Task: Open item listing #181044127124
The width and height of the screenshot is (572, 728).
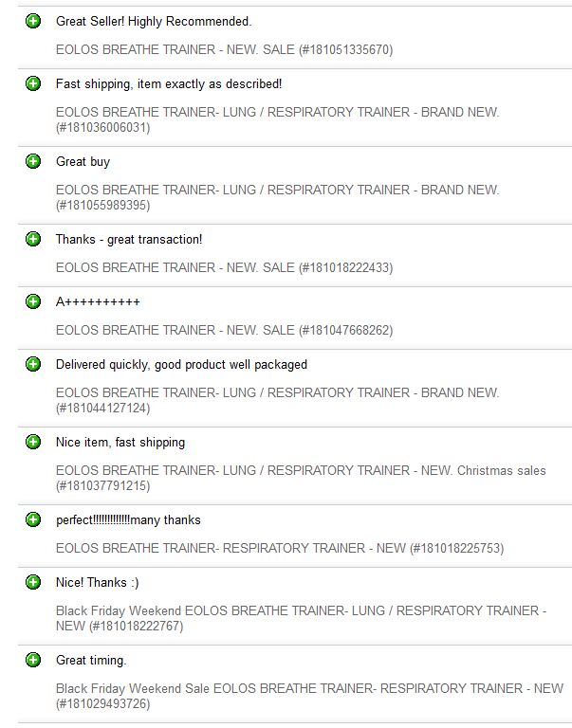Action: point(277,400)
